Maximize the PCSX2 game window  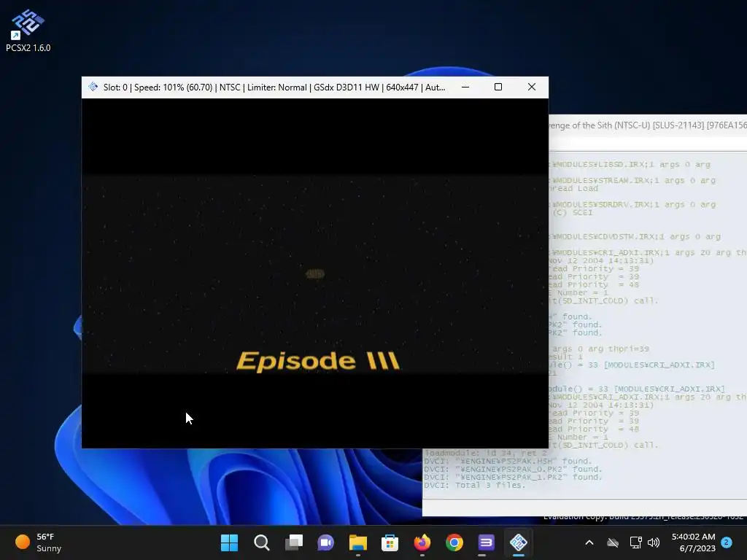[x=498, y=87]
